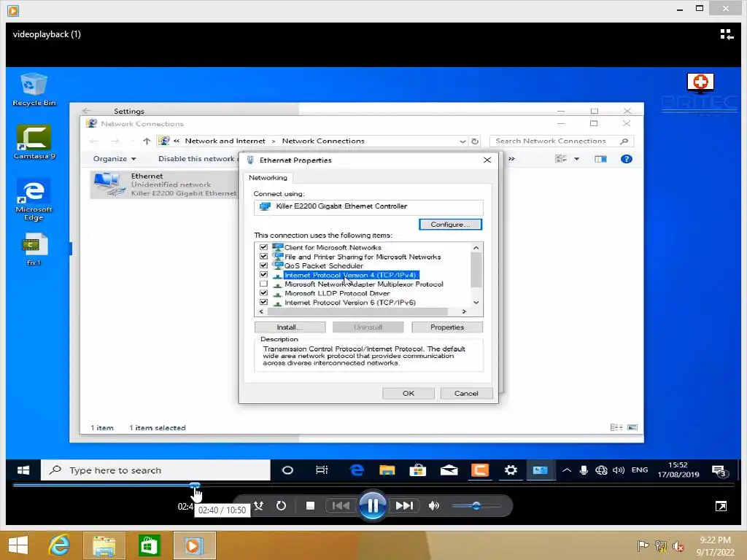Open the fix 1 desktop file
Viewport: 747px width, 560px height.
click(x=34, y=249)
